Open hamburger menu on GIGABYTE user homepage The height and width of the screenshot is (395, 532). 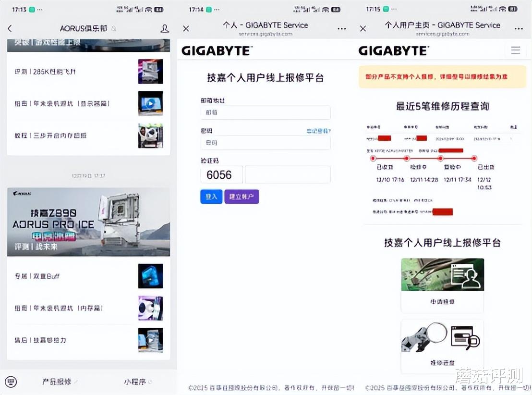click(x=516, y=50)
